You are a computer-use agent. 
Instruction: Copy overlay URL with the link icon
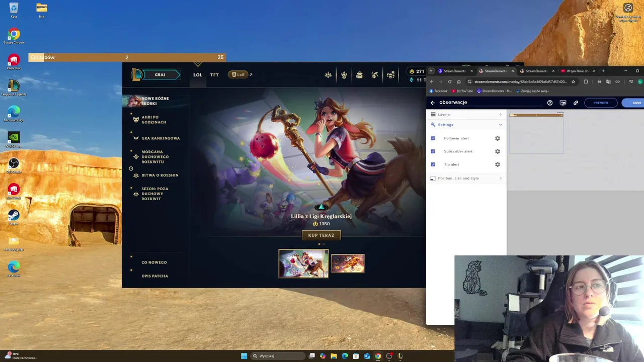pos(576,103)
